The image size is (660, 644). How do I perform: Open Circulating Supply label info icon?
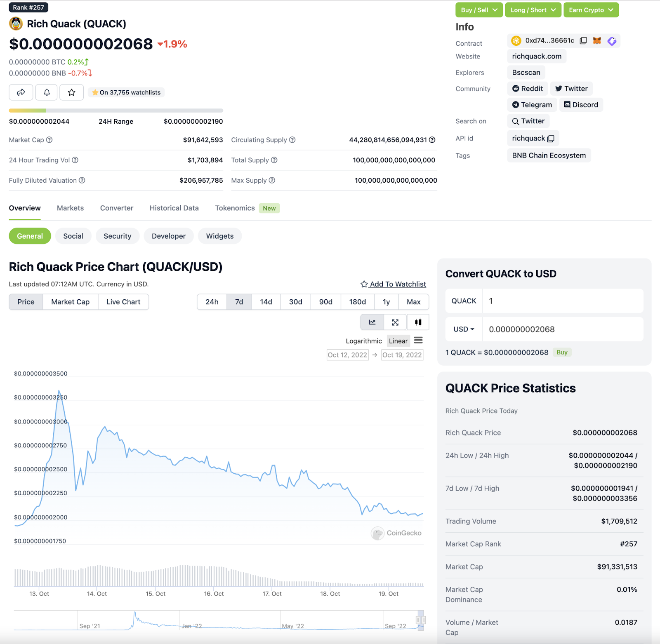tap(292, 140)
